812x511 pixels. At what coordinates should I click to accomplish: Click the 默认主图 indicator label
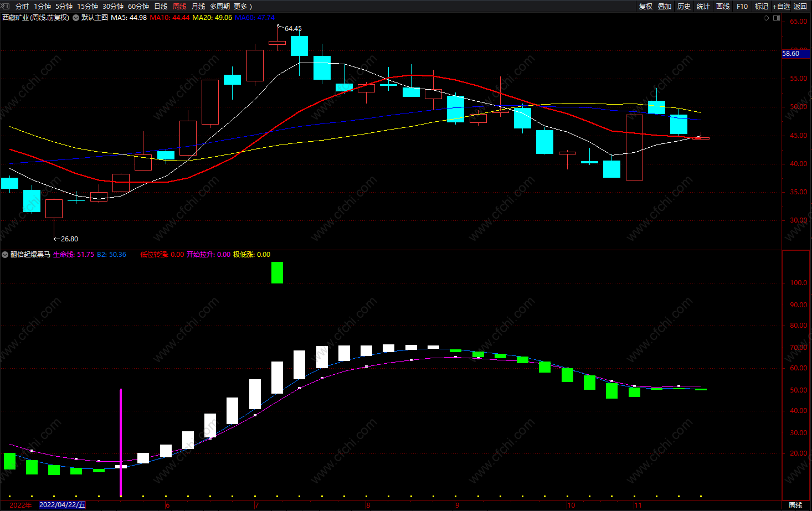(x=95, y=18)
